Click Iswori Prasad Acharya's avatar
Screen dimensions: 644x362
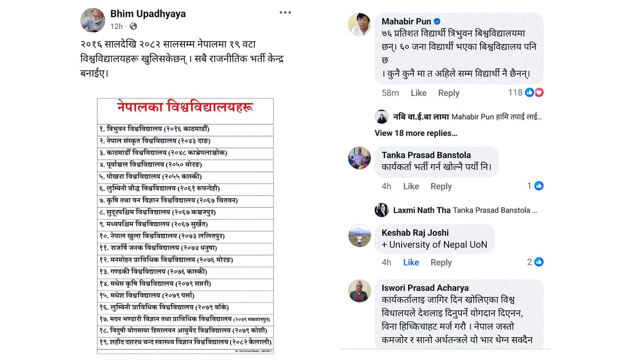point(359,291)
